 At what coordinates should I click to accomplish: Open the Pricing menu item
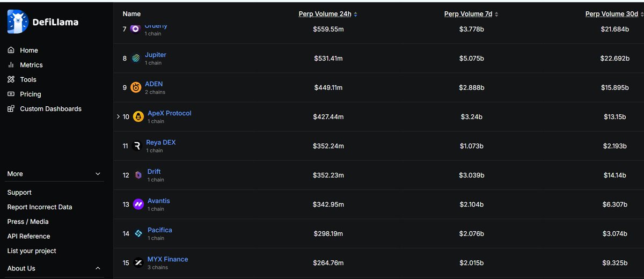coord(31,94)
